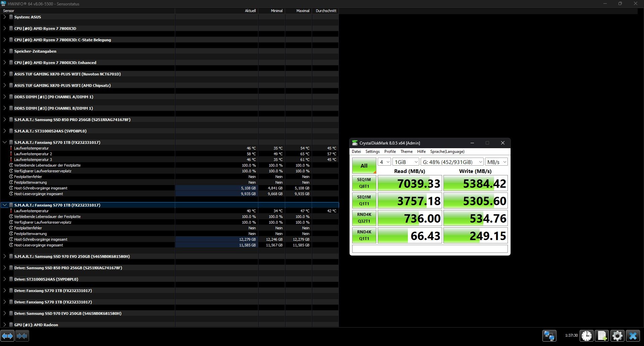Click the clock reset-timer icon
The height and width of the screenshot is (346, 644).
(x=587, y=336)
